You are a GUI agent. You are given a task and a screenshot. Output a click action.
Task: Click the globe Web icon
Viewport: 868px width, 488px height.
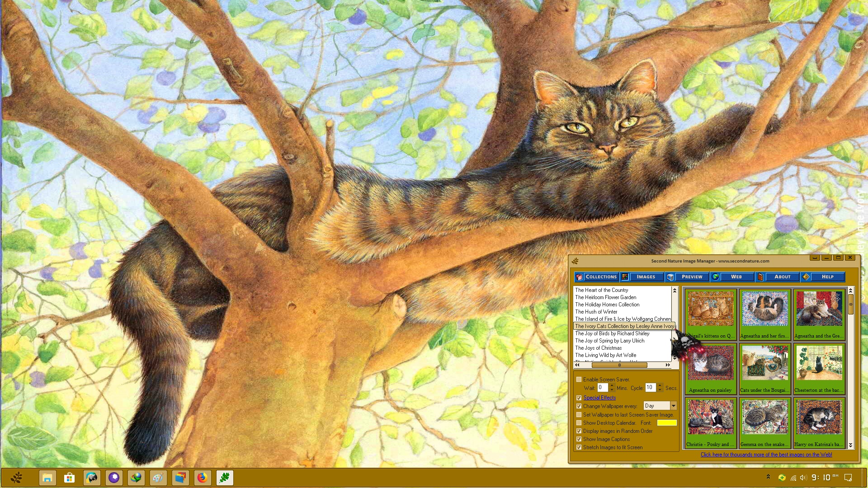[715, 277]
